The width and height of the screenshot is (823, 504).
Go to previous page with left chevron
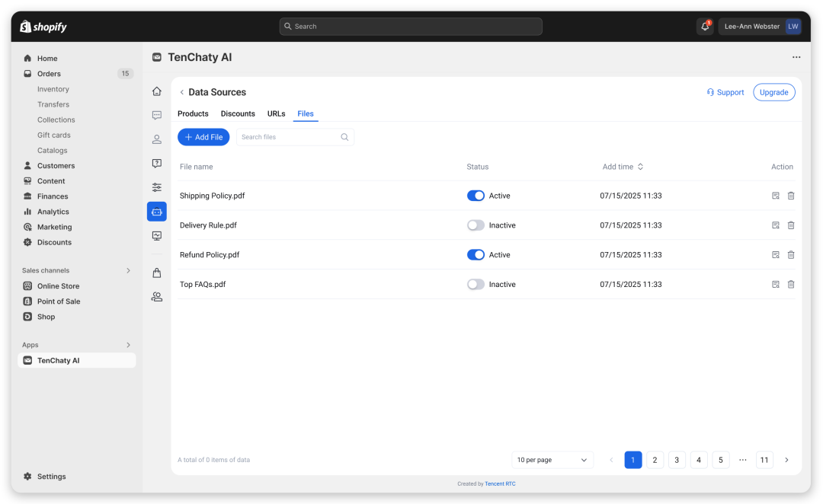click(x=611, y=460)
